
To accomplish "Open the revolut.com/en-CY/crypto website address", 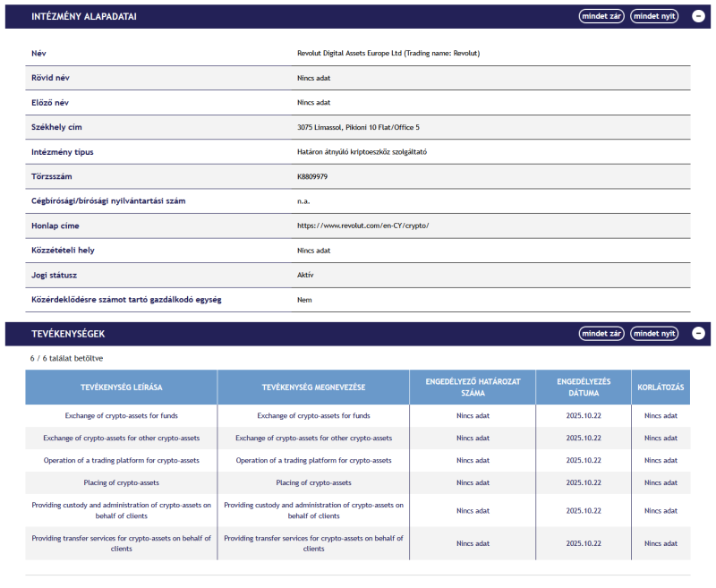I will pos(363,226).
